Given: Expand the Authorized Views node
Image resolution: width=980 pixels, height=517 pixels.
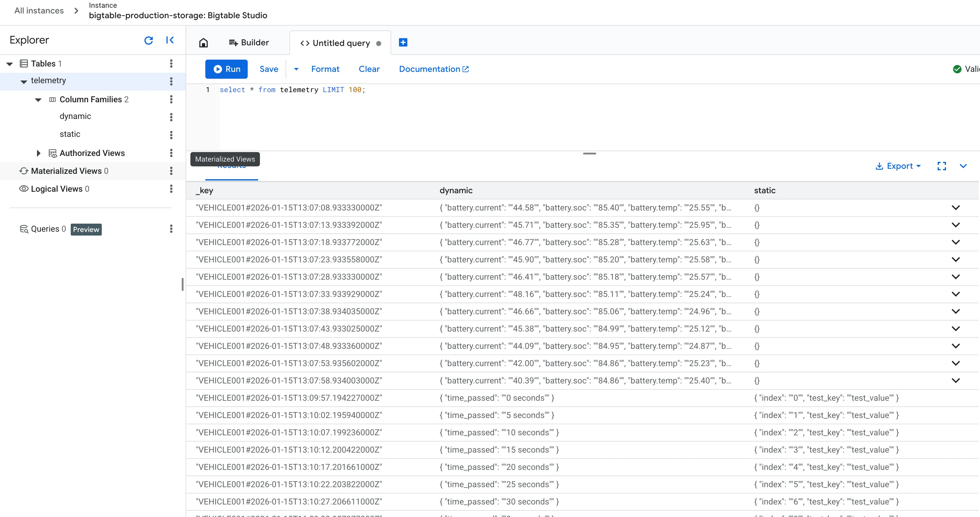Looking at the screenshot, I should click(x=38, y=153).
